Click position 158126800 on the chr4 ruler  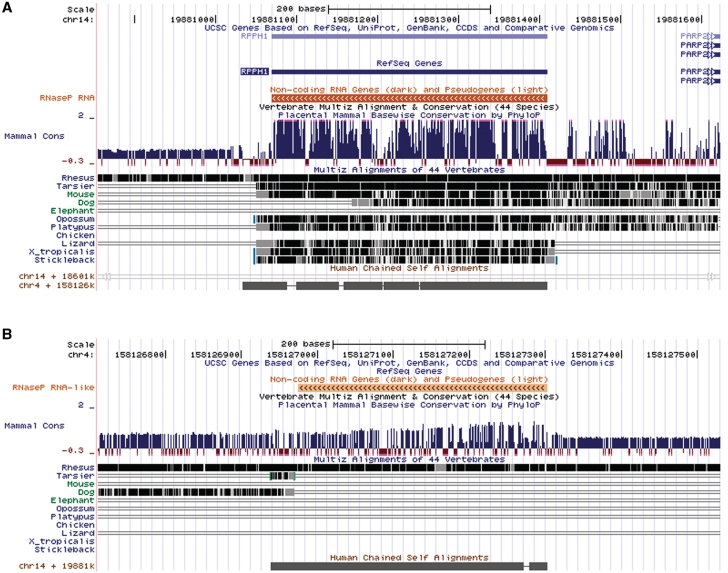click(x=140, y=355)
